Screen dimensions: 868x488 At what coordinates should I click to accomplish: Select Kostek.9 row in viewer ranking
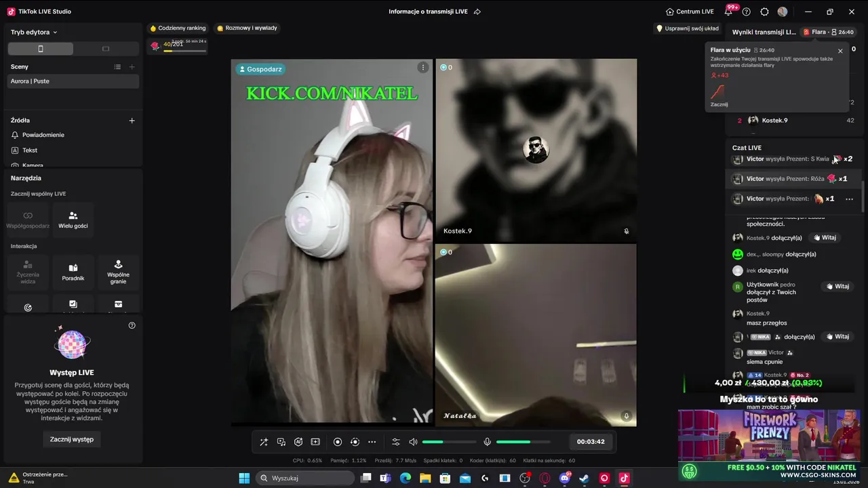pos(795,121)
